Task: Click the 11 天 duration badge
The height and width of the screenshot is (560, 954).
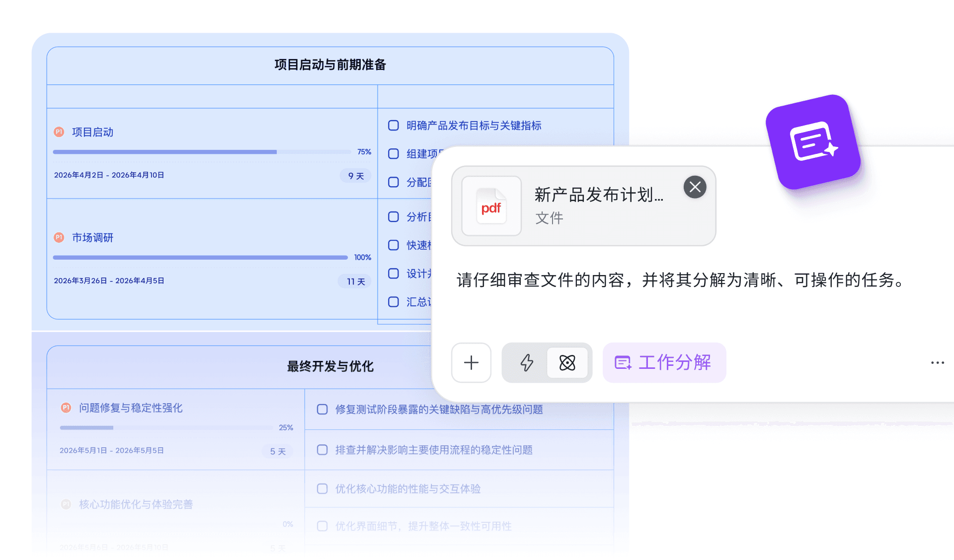Action: tap(356, 281)
